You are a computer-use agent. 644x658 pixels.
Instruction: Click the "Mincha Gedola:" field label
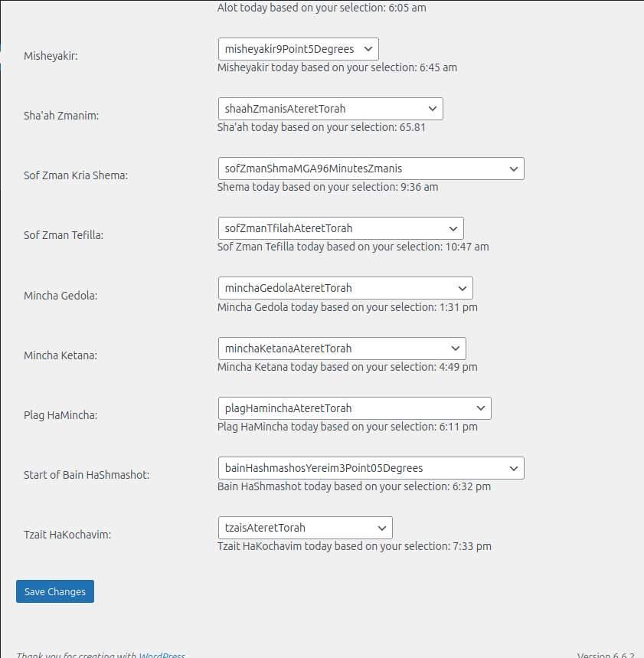click(x=60, y=295)
